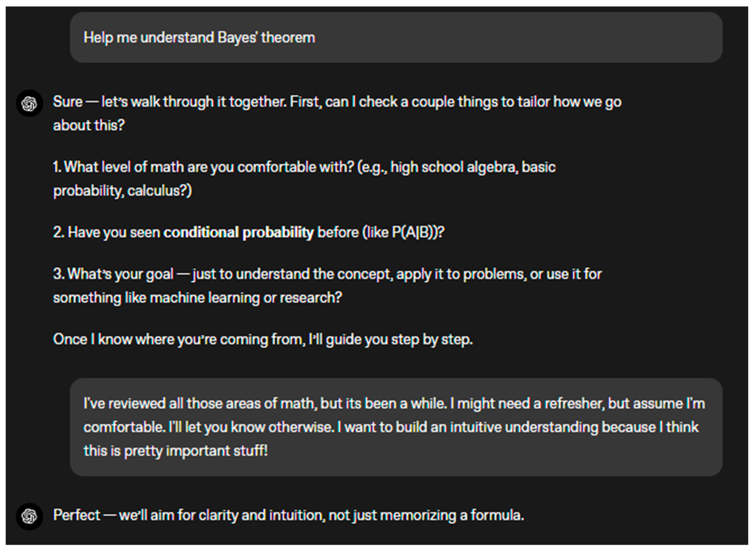Image resolution: width=756 pixels, height=551 pixels.
Task: Click the bold "conditional probability" text
Action: tap(238, 232)
